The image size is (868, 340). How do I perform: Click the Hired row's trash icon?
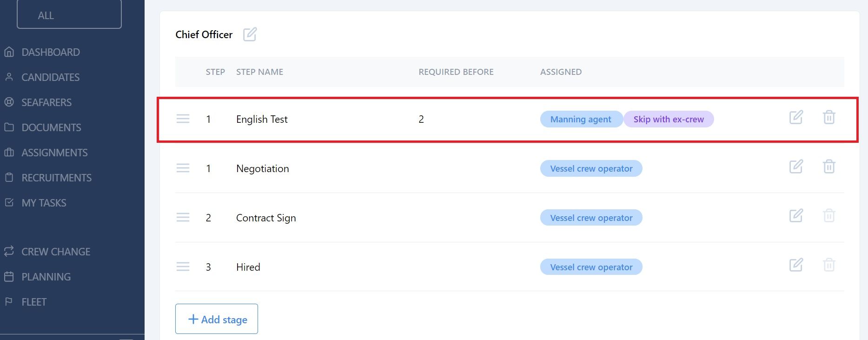coord(829,265)
